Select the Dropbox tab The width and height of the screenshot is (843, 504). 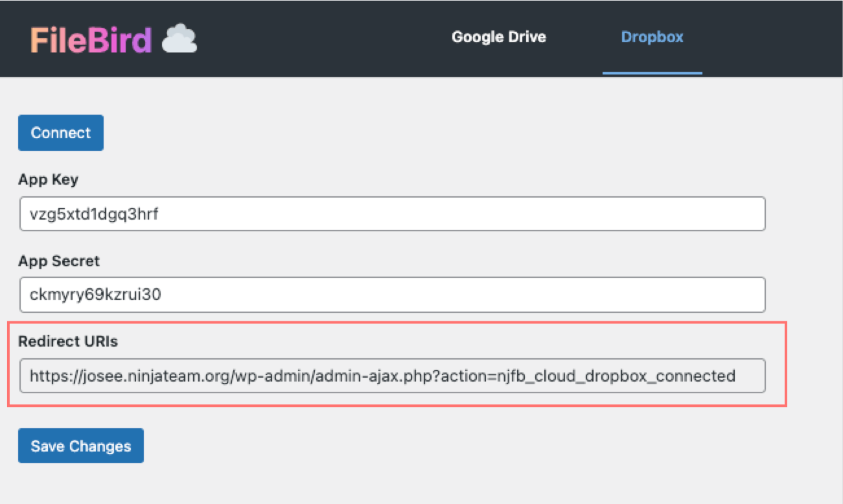pyautogui.click(x=652, y=37)
